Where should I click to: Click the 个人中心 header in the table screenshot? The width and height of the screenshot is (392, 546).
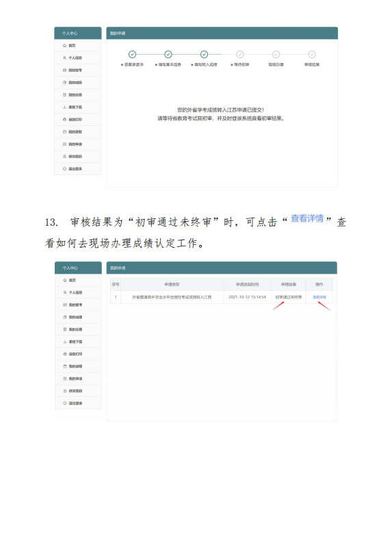pos(78,268)
